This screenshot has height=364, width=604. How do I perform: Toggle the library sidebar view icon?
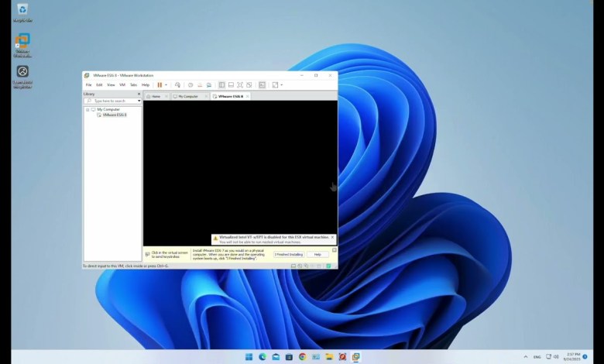tap(222, 84)
